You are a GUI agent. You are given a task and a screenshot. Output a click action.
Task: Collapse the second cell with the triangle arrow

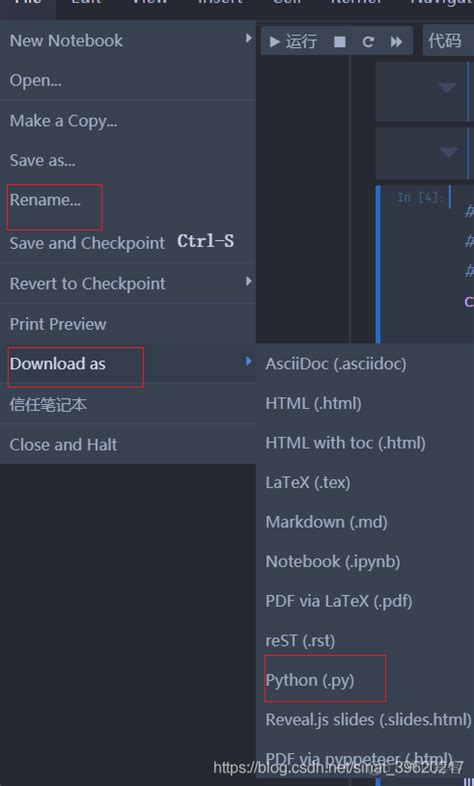[448, 152]
